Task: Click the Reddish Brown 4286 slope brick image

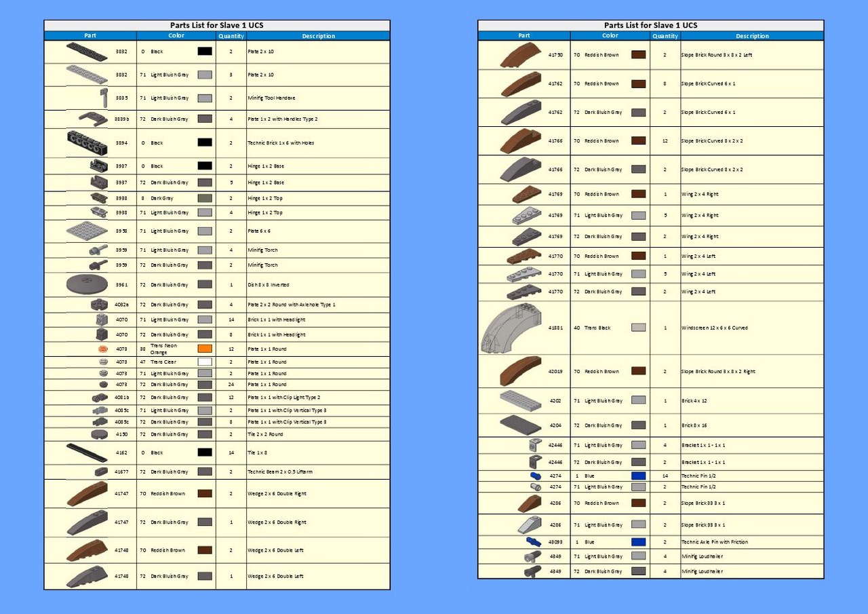Action: 530,503
